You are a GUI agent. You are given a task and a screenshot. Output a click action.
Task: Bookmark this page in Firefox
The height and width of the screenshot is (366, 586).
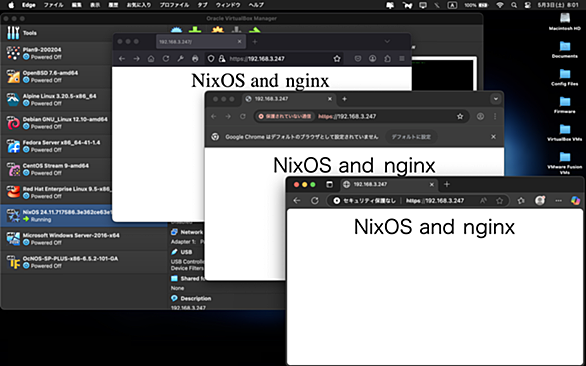(337, 59)
